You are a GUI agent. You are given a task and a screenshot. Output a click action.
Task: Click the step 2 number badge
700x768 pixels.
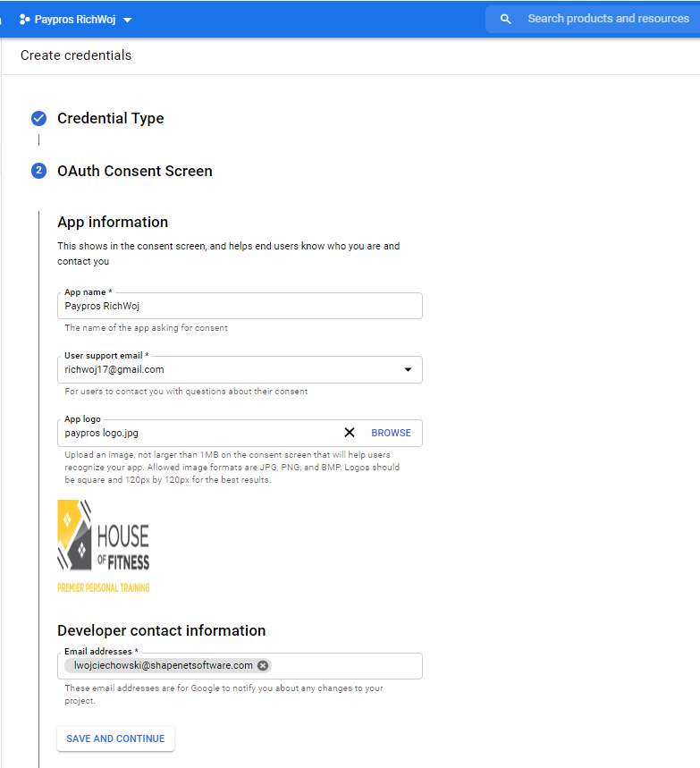point(38,171)
